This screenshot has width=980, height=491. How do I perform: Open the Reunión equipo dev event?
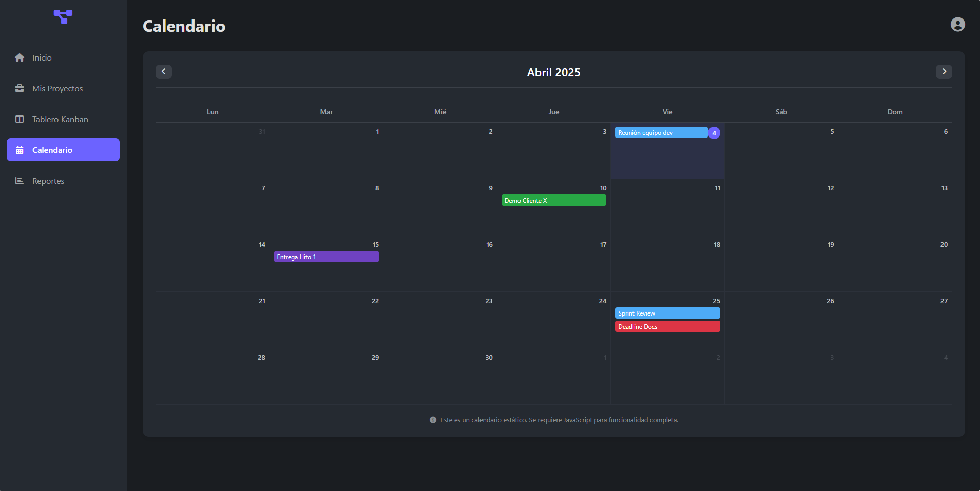pyautogui.click(x=661, y=132)
